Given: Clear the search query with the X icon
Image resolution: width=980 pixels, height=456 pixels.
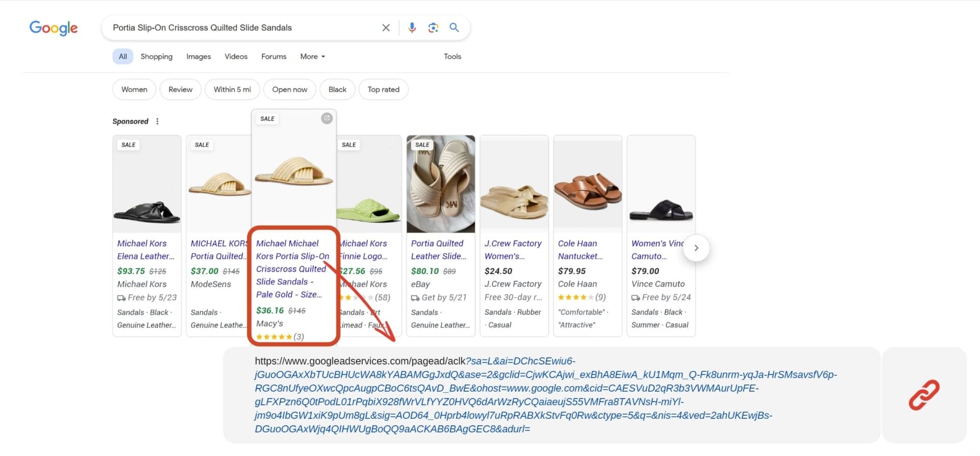Looking at the screenshot, I should click(x=386, y=28).
